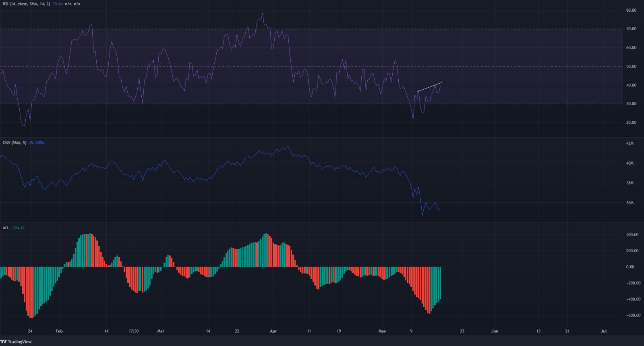The height and width of the screenshot is (346, 644).
Task: Click the 9 date label after May
Action: [x=411, y=332]
